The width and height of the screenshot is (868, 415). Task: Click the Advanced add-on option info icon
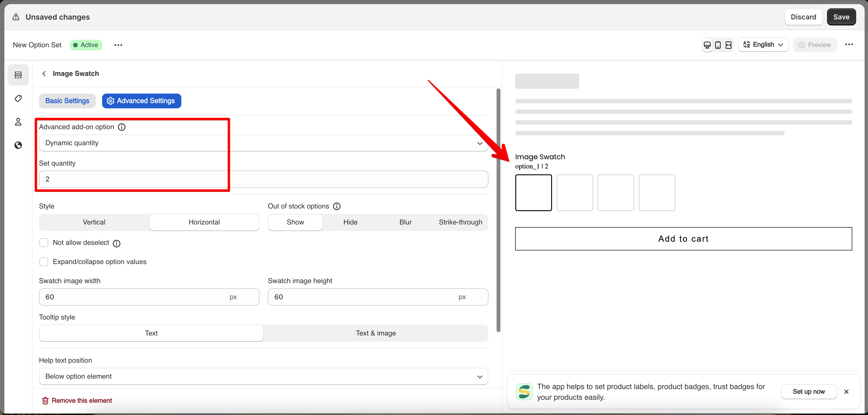click(x=122, y=127)
